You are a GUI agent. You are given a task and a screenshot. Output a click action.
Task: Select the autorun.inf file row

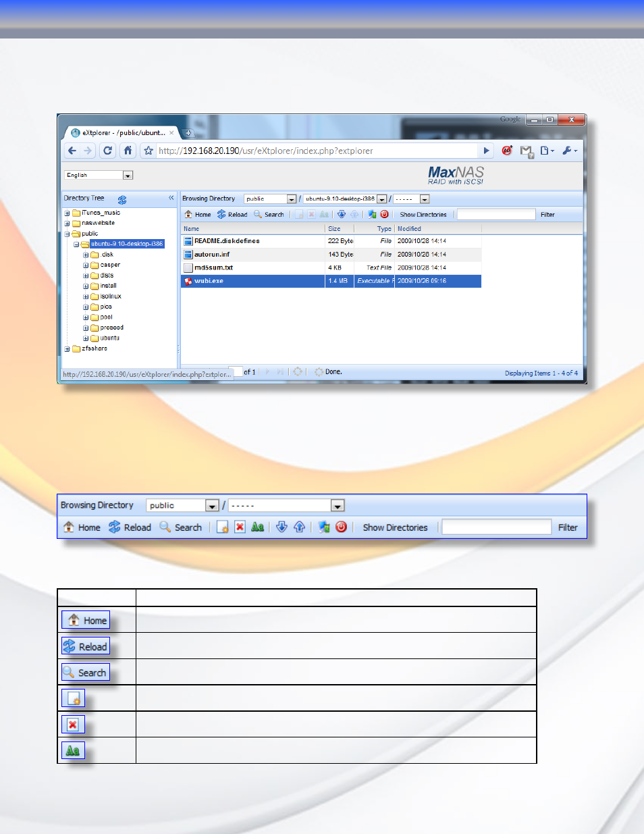coord(331,255)
